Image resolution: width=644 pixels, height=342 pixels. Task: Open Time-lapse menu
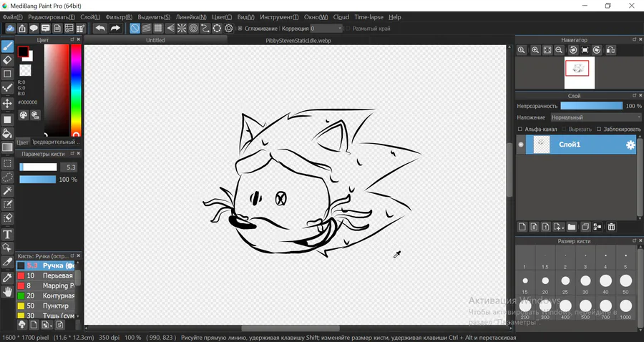[369, 17]
